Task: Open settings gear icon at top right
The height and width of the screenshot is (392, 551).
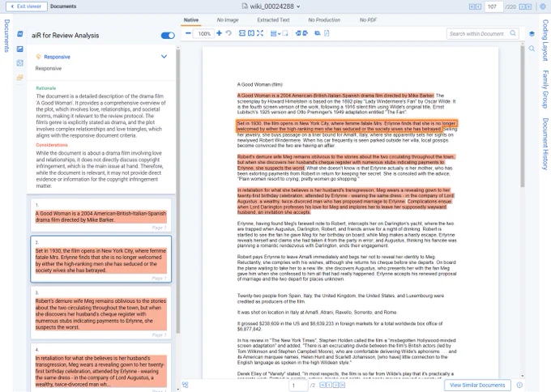Action: click(x=543, y=6)
